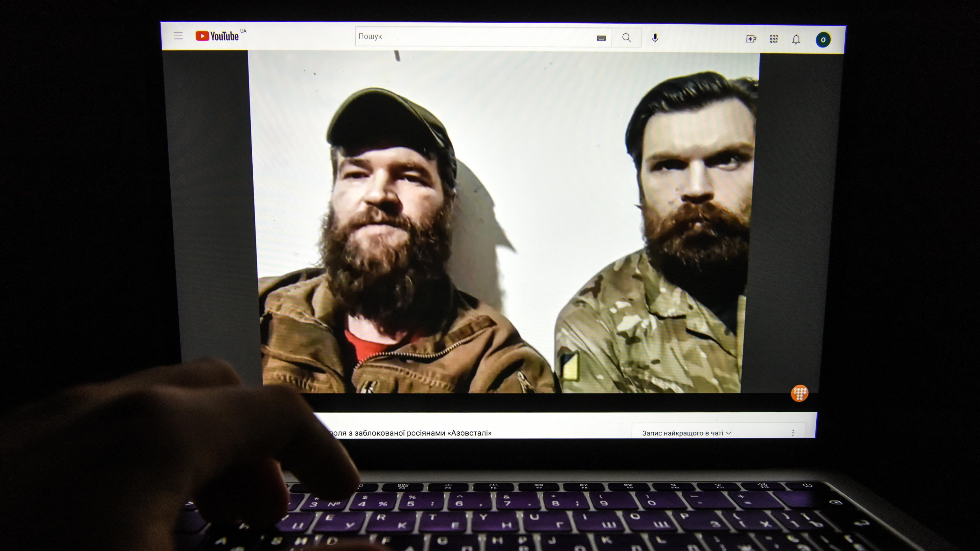Open the Create video camera icon
This screenshot has width=980, height=551.
click(751, 39)
